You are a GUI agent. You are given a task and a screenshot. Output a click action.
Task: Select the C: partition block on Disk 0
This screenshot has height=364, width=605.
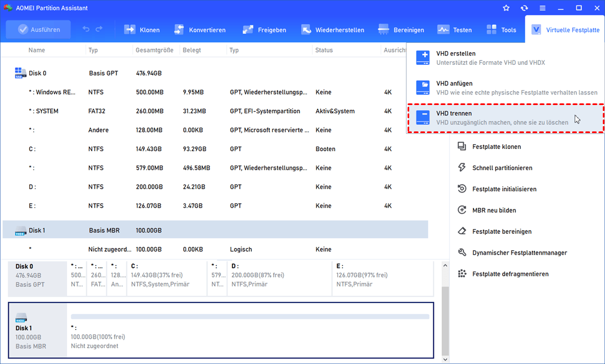coord(166,275)
